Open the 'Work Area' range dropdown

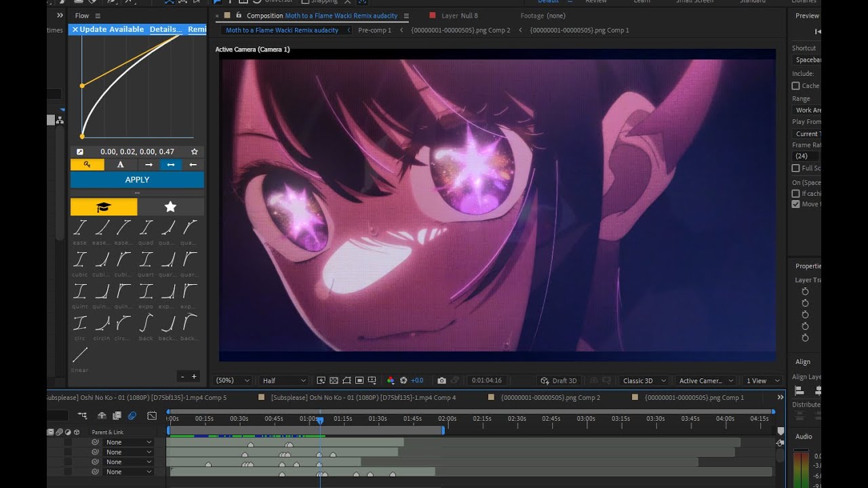point(806,110)
